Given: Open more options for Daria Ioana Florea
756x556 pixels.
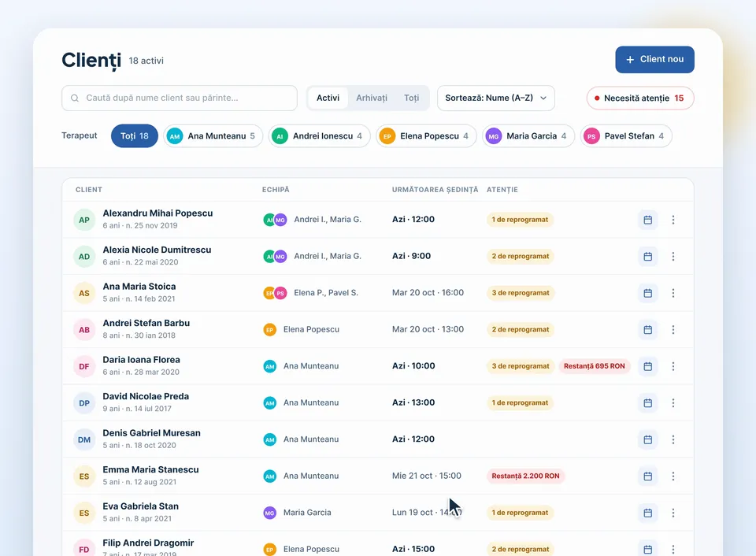Looking at the screenshot, I should tap(673, 366).
